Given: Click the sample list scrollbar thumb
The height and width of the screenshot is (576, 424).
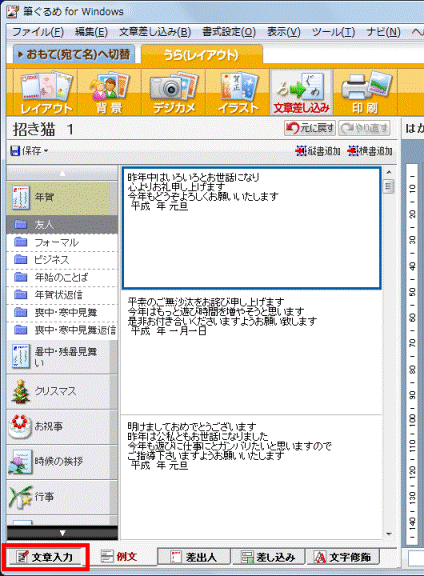Looking at the screenshot, I should coord(389,186).
